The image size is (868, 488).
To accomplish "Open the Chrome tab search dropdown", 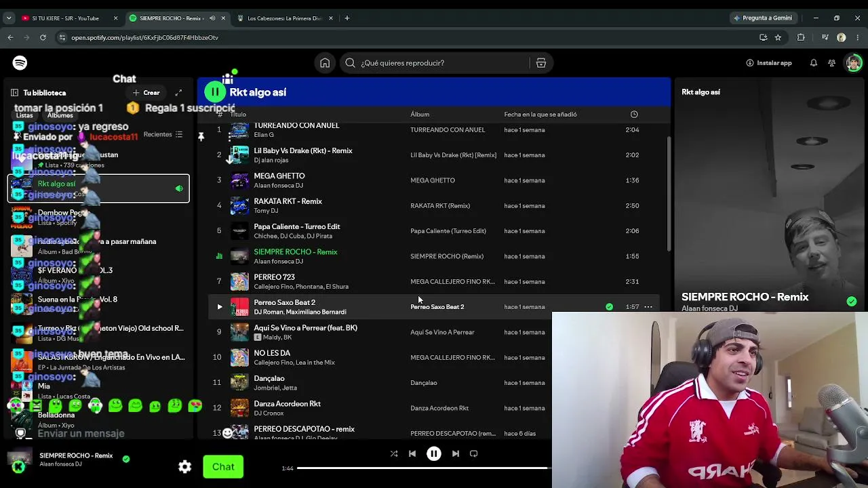I will [9, 18].
